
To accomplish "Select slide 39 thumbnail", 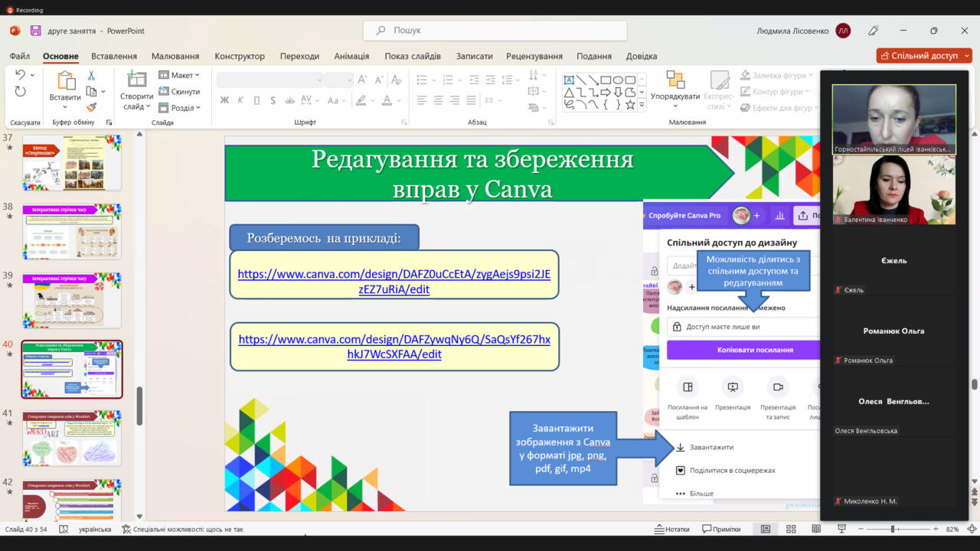I will click(x=72, y=301).
